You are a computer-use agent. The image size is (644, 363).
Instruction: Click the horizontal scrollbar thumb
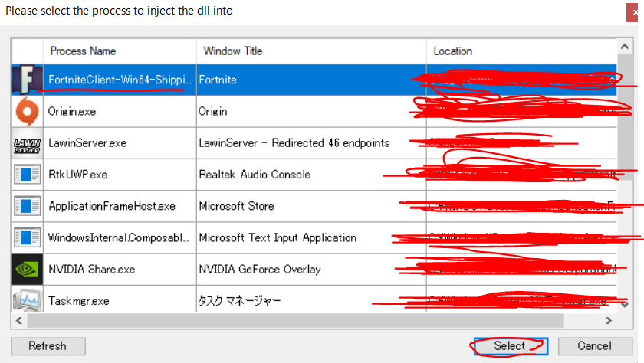296,321
